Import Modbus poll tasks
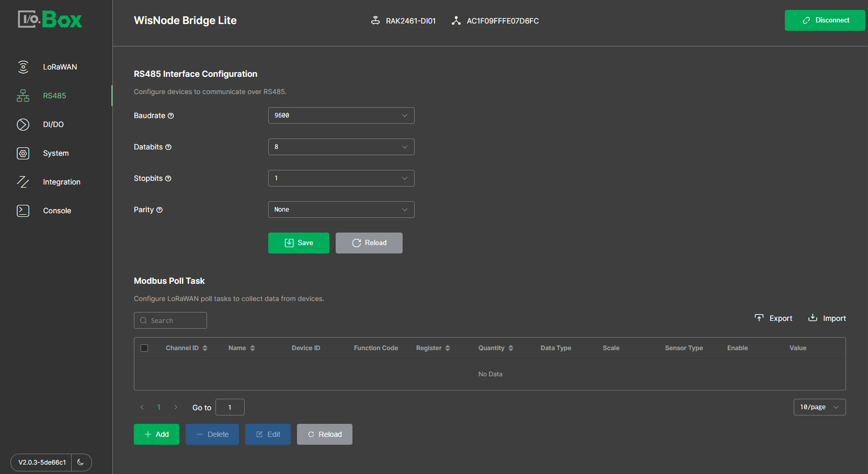868x474 pixels. click(827, 318)
